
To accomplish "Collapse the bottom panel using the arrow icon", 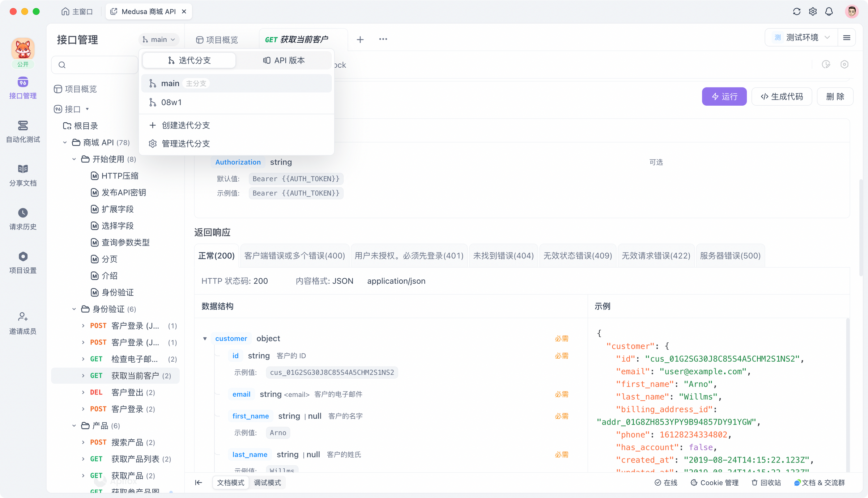I will click(x=199, y=482).
